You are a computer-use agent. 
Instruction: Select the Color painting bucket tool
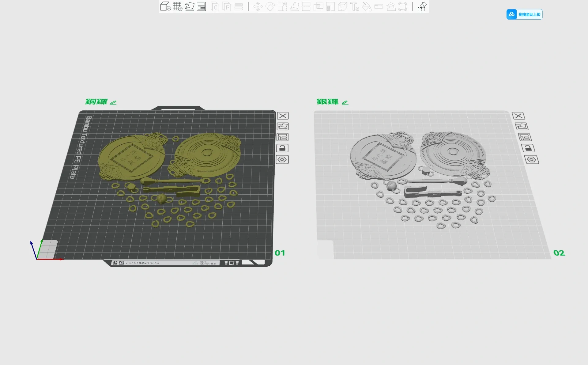[367, 6]
